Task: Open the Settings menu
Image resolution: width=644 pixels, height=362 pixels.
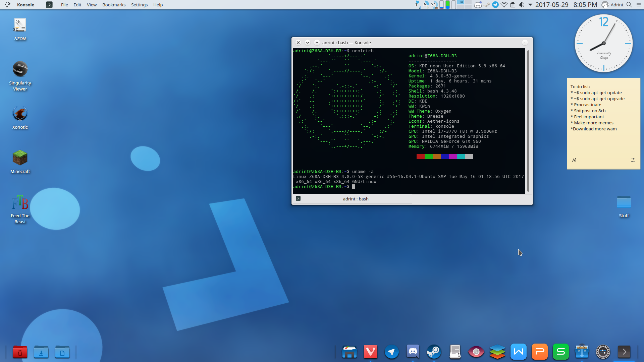Action: pos(139,5)
